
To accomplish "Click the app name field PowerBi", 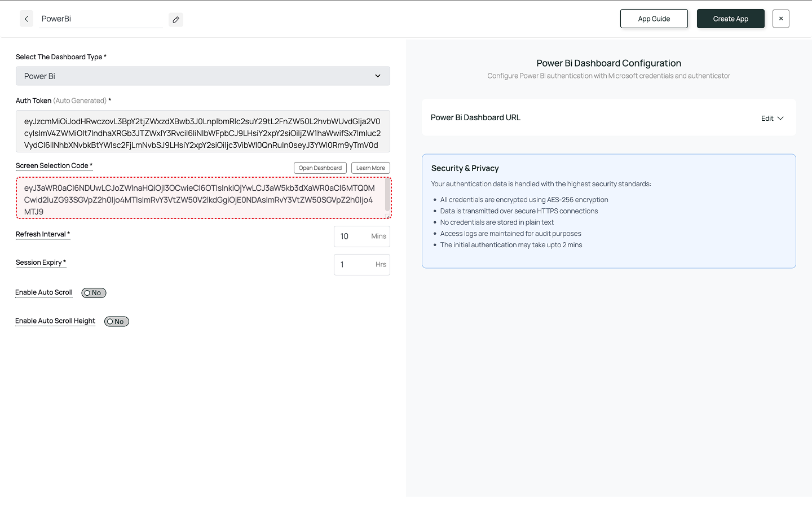I will 100,19.
